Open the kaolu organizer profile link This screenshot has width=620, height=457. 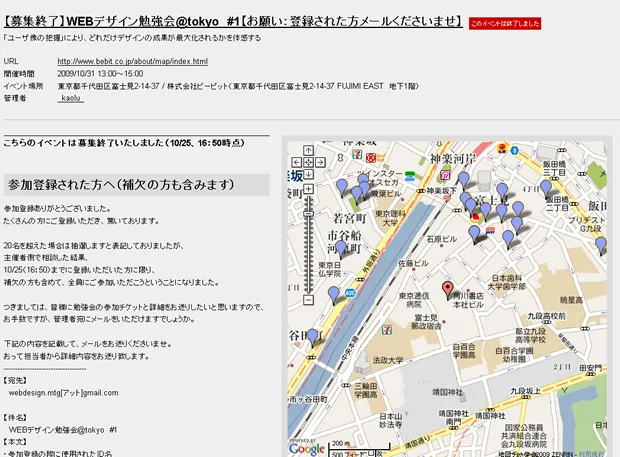73,98
